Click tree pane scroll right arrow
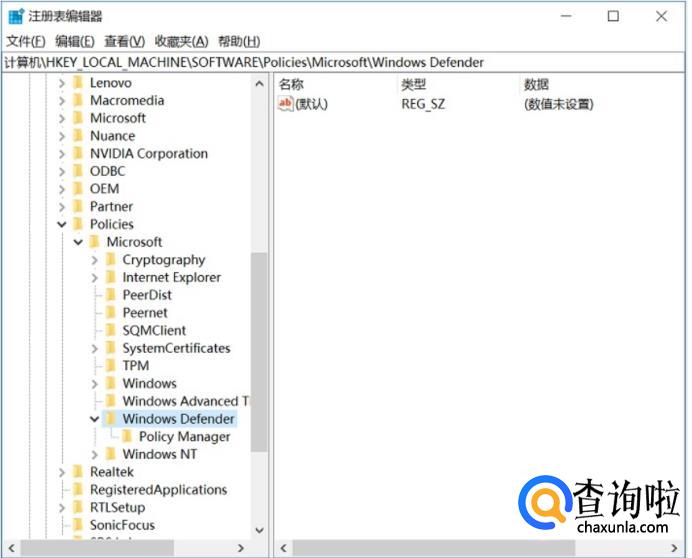This screenshot has height=558, width=692. click(x=241, y=548)
